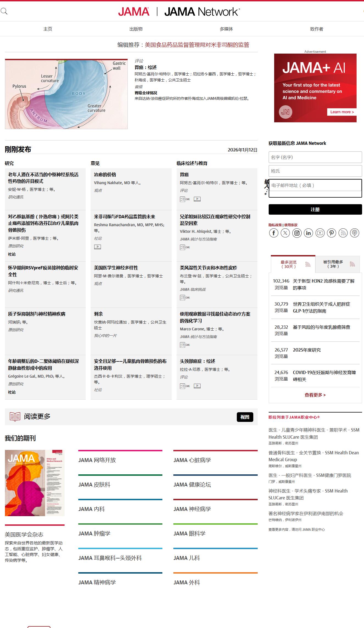Open the JAMA 肿瘤学 journal
The image size is (364, 628).
tap(94, 533)
